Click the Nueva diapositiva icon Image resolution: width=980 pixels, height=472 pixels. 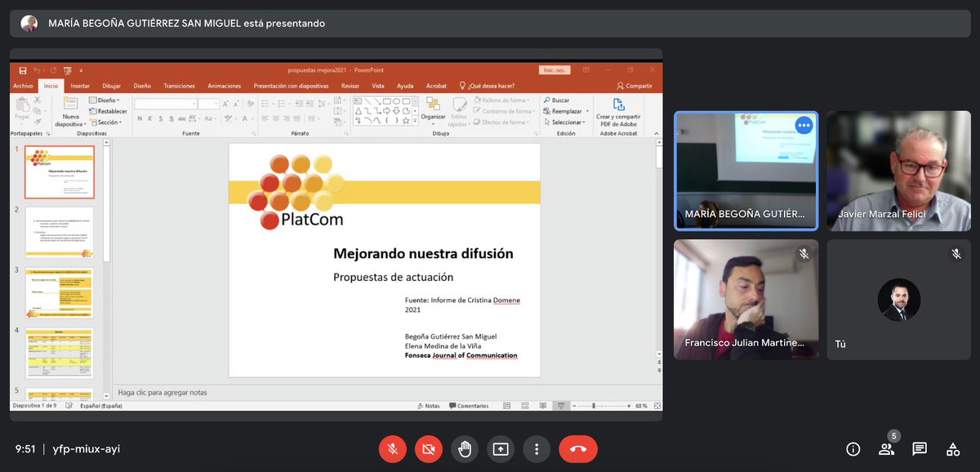click(x=70, y=104)
